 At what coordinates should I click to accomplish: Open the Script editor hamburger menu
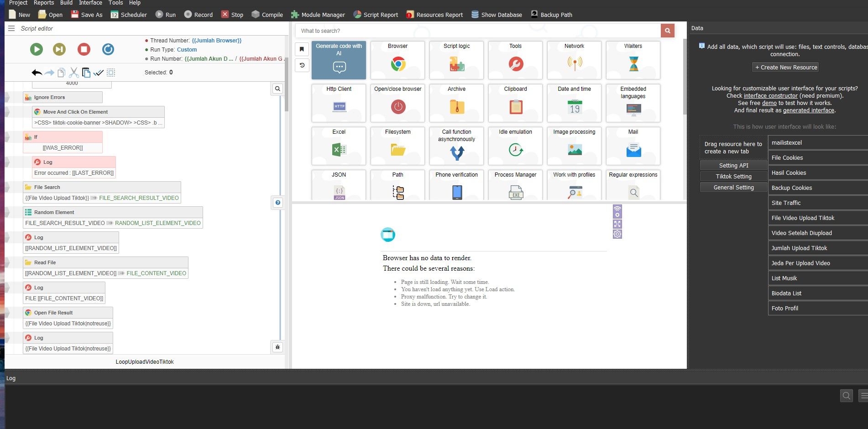point(11,28)
